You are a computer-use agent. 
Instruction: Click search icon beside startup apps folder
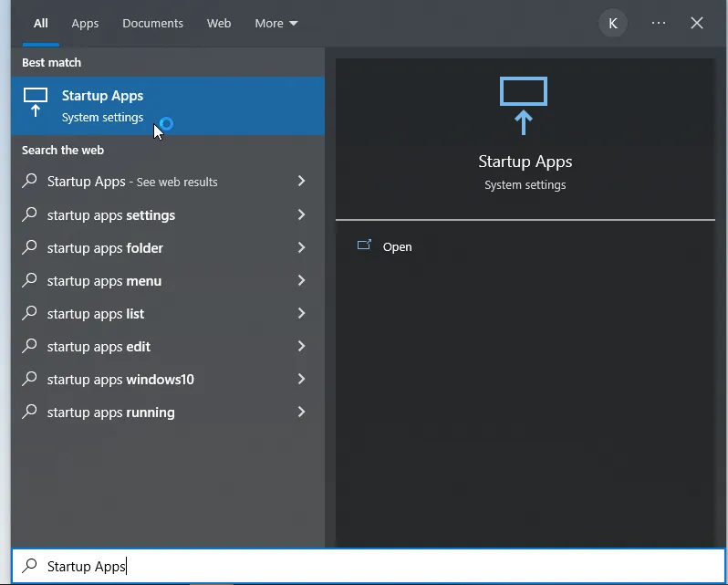point(30,248)
